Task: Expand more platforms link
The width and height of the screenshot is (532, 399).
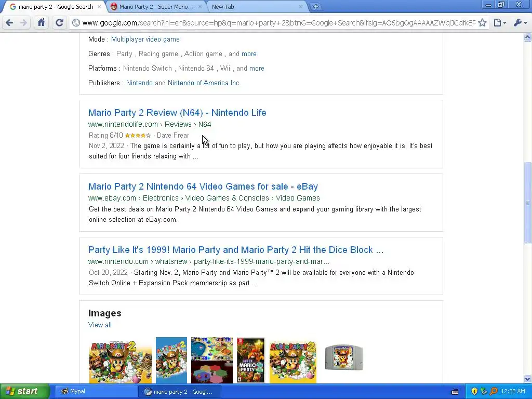Action: point(257,69)
